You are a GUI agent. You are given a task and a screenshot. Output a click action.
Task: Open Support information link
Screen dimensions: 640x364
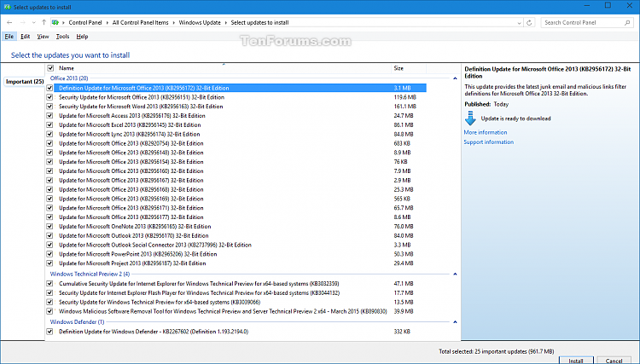coord(489,142)
